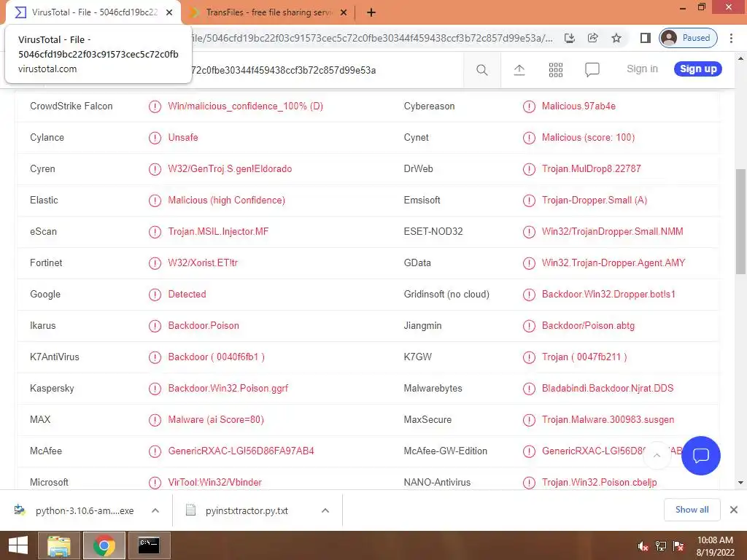Open the VirusTotal apps grid icon
The height and width of the screenshot is (560, 747).
[555, 70]
